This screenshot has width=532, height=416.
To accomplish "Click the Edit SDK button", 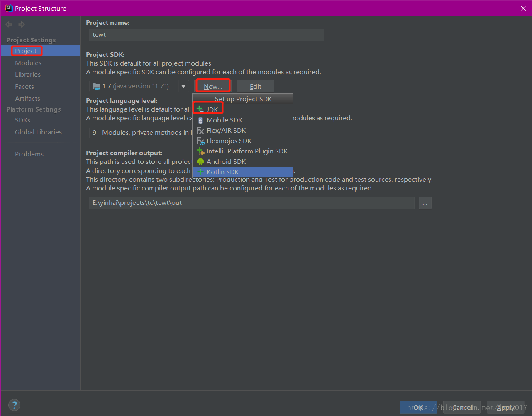I will click(x=255, y=86).
